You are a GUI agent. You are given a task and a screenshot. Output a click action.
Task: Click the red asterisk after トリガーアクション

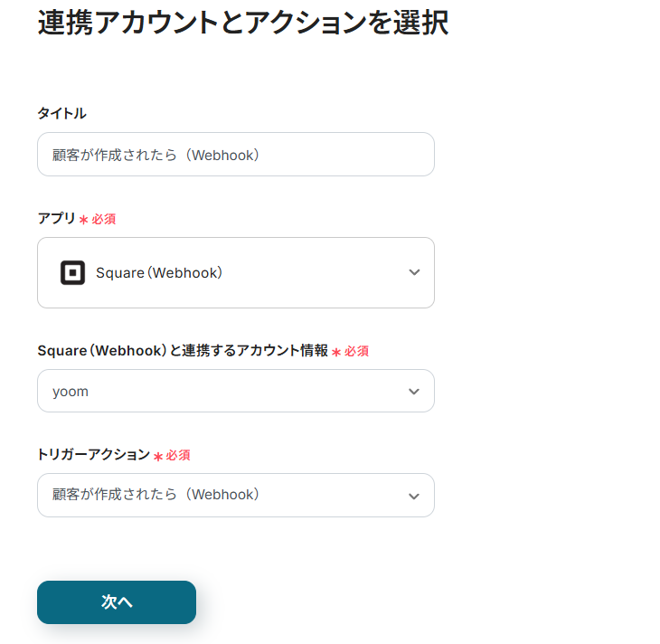pyautogui.click(x=158, y=456)
